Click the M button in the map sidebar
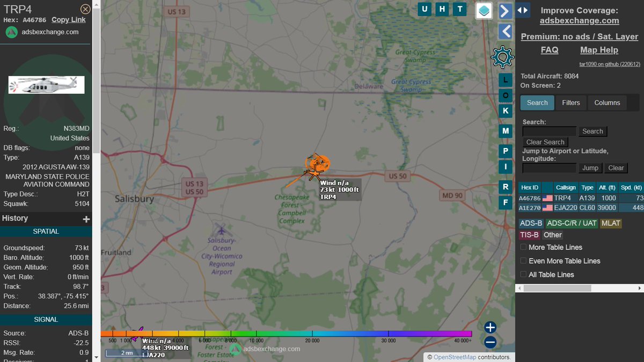Screen dimensions: 644x362 pyautogui.click(x=505, y=130)
